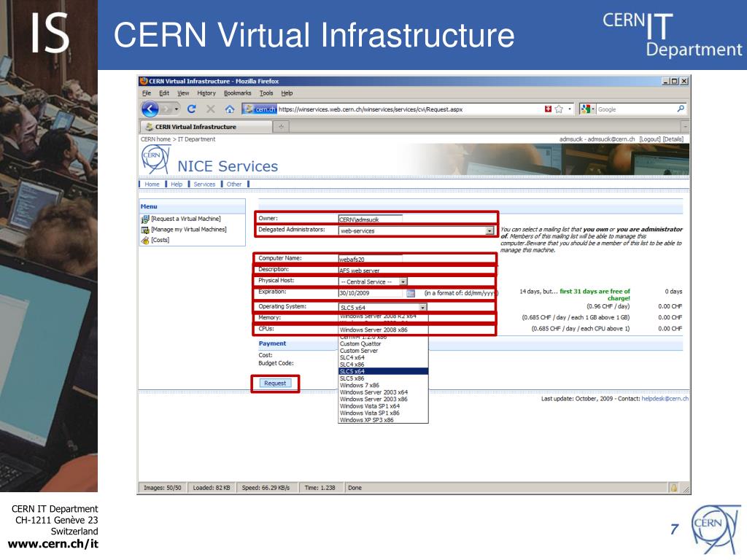Click the helpdesk@cern.ch contact link
This screenshot has width=747, height=560.
[665, 399]
